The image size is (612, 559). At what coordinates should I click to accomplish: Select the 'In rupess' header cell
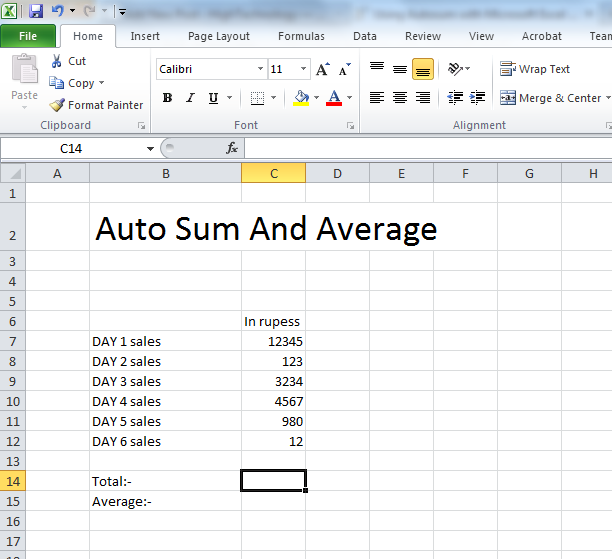pyautogui.click(x=274, y=321)
